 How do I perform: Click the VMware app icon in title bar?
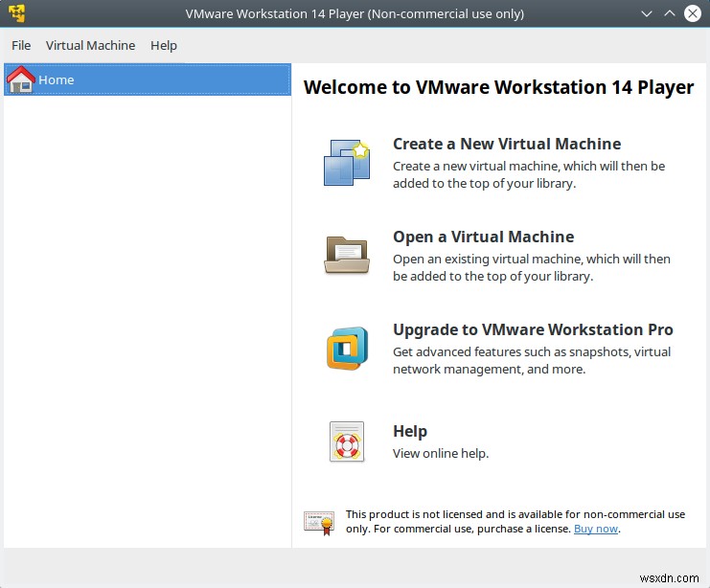(x=16, y=13)
